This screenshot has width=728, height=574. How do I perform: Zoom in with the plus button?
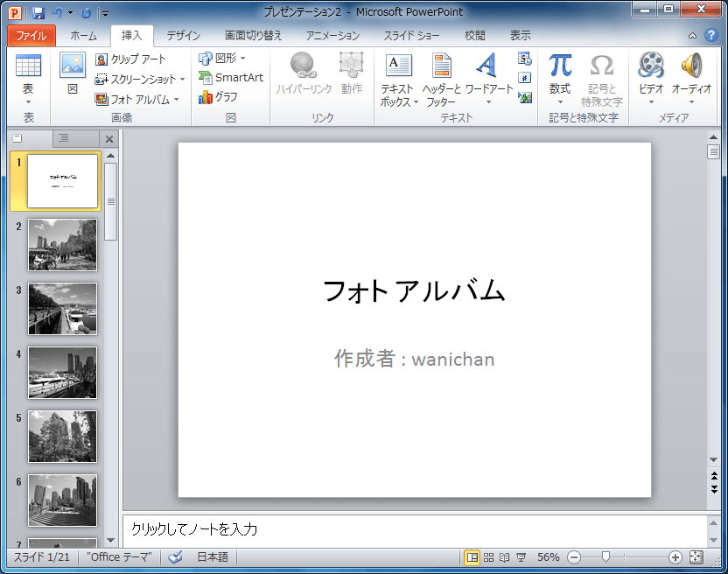[675, 557]
